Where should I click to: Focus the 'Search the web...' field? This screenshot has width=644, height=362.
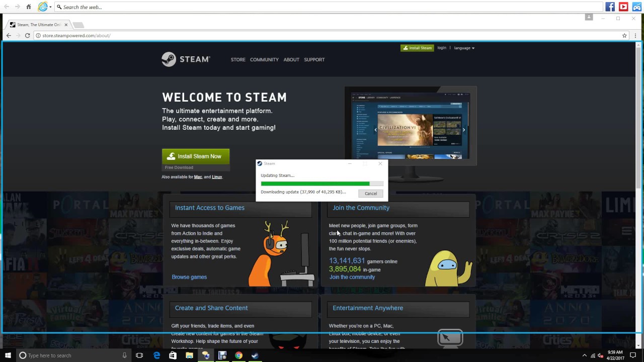[329, 7]
